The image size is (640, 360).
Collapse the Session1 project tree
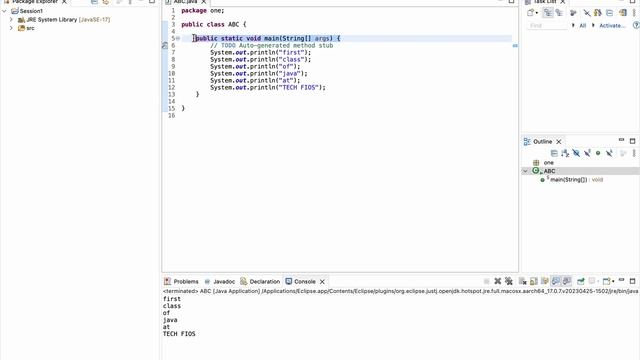pos(4,11)
